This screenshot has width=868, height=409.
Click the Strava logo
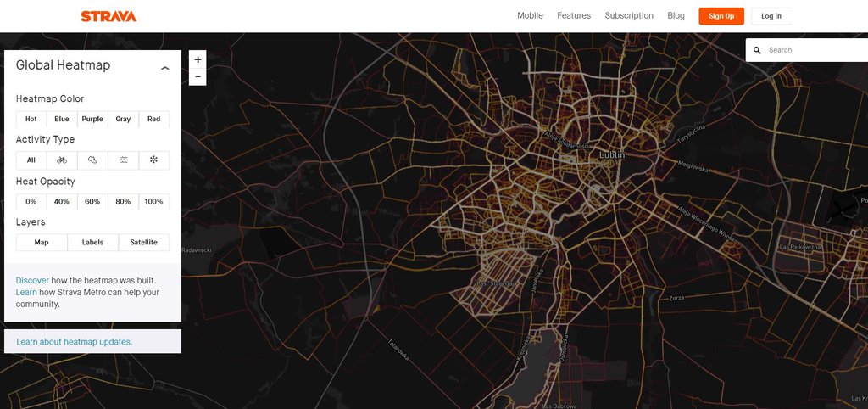click(108, 16)
